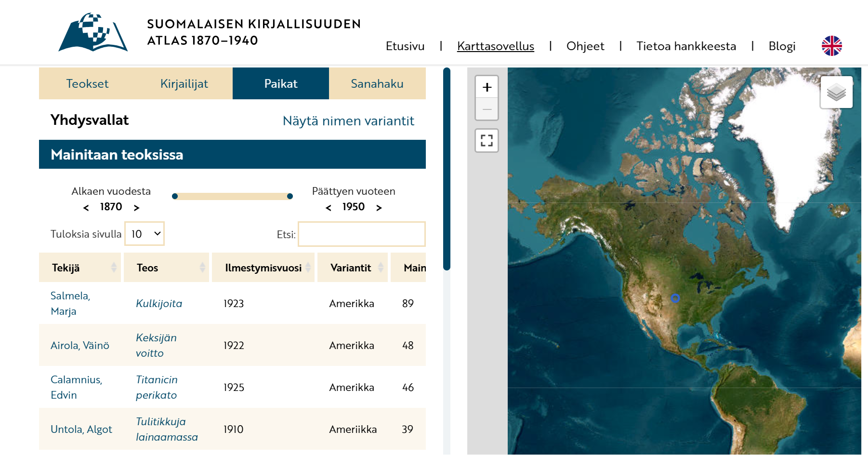Open the map layers selector

[x=836, y=92]
